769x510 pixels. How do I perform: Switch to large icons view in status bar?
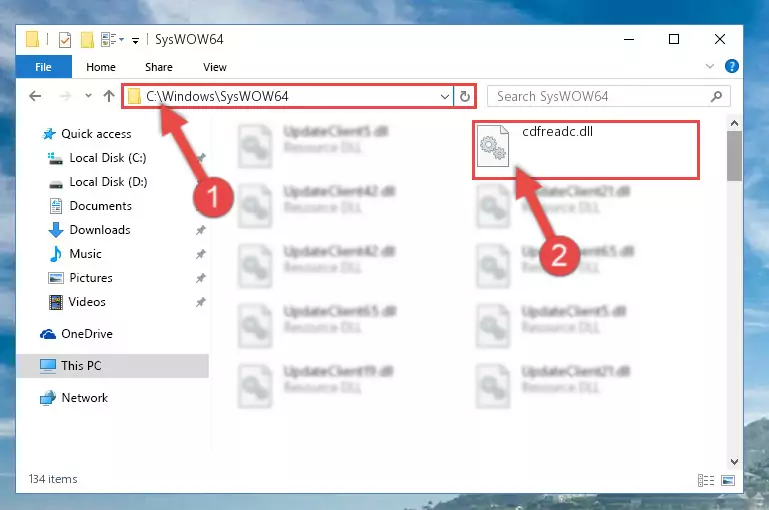coord(728,481)
